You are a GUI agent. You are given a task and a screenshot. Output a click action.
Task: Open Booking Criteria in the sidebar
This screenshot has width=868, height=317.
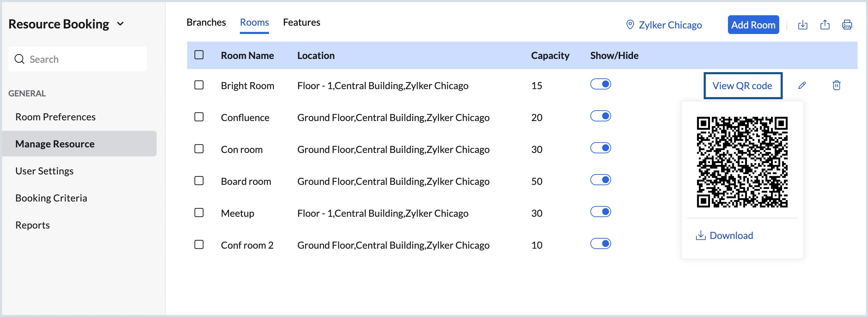point(51,198)
